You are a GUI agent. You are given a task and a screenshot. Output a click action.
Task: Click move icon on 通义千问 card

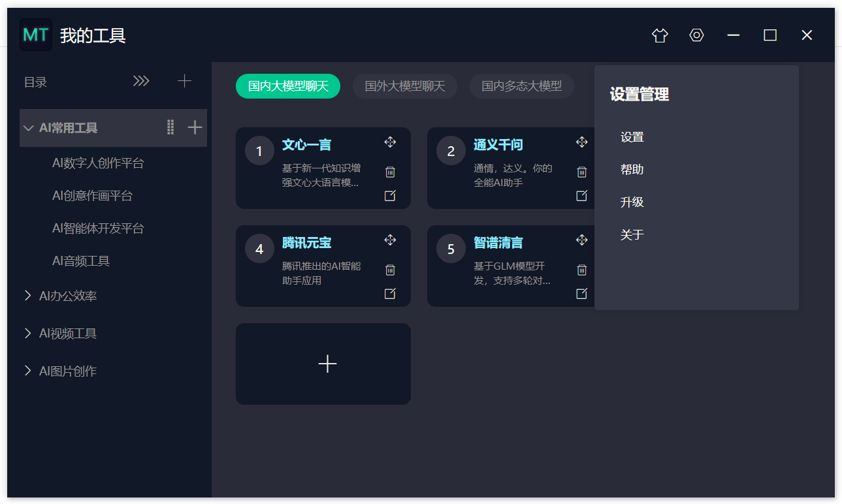(x=582, y=142)
